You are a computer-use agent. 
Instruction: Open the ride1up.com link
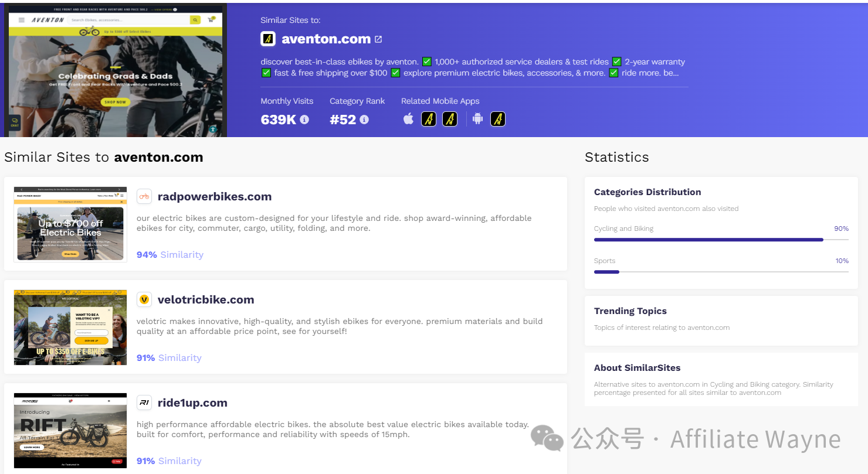192,403
